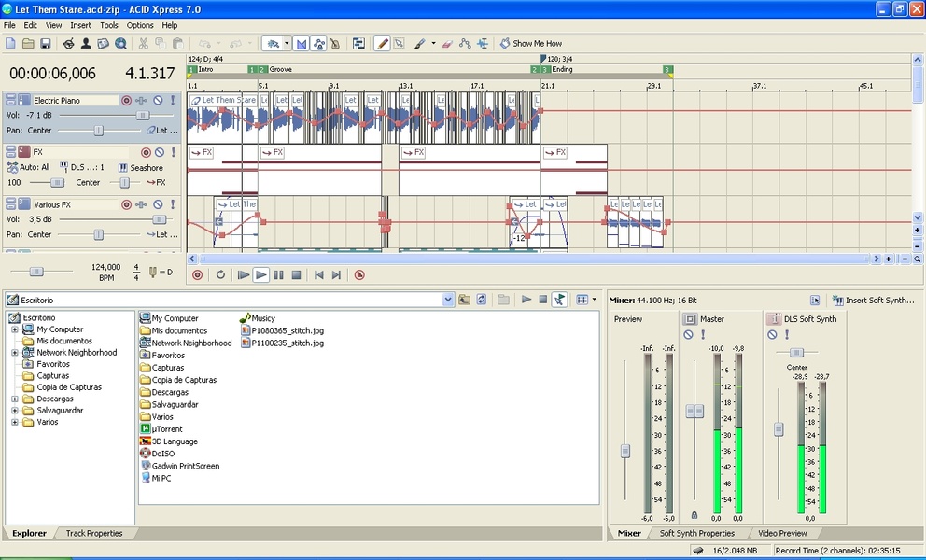
Task: Open the File menu
Action: coord(9,25)
